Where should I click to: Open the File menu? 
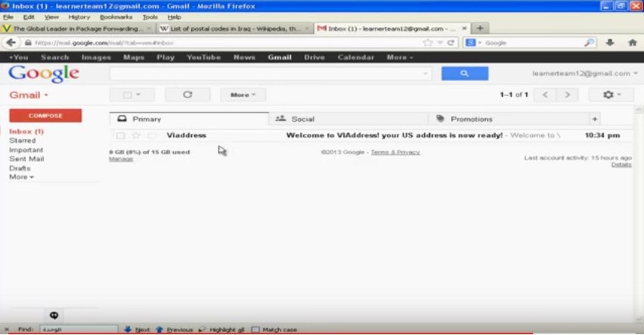[8, 17]
